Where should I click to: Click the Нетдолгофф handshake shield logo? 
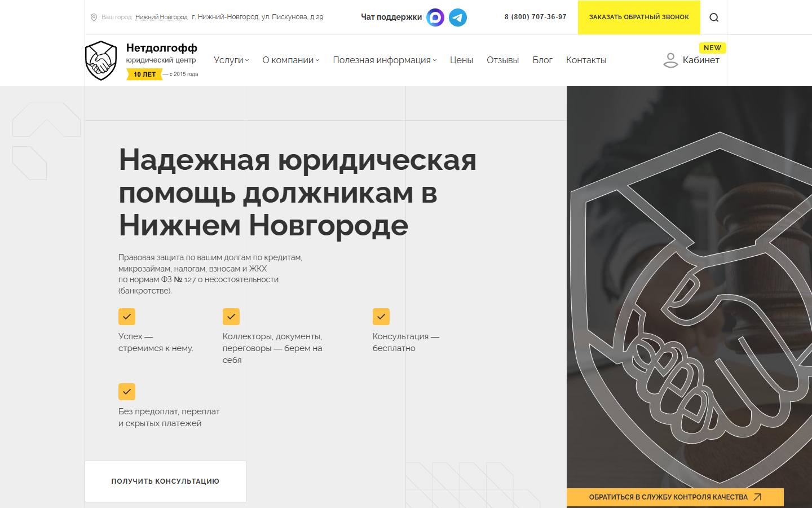[101, 60]
